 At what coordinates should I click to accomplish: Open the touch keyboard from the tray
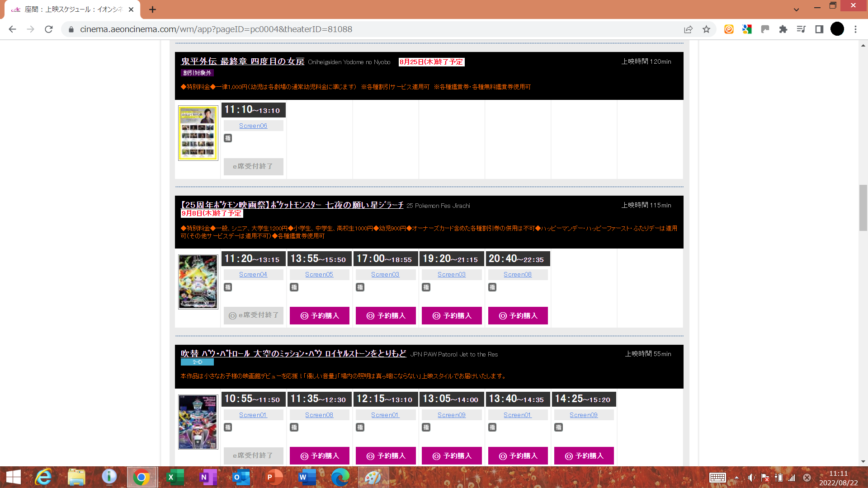717,478
